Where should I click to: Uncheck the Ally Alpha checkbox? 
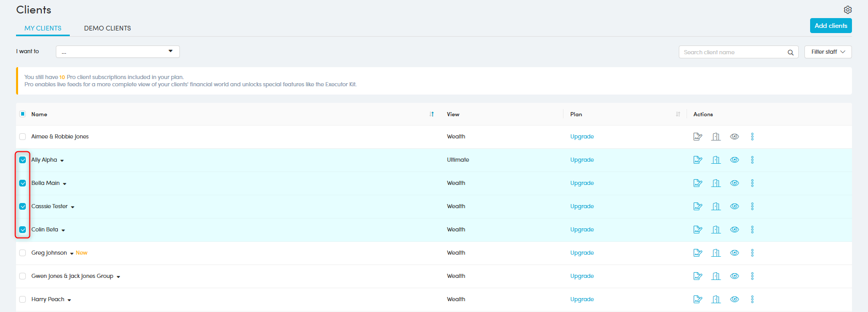pos(23,160)
